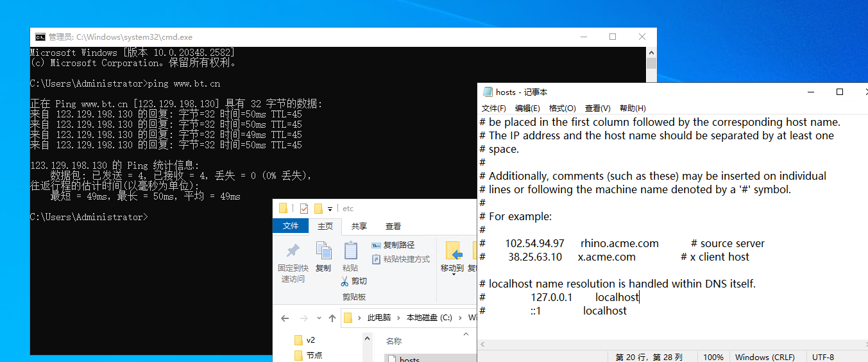Click the 127.0.0.1 text in Notepad
The image size is (868, 362).
coord(552,297)
